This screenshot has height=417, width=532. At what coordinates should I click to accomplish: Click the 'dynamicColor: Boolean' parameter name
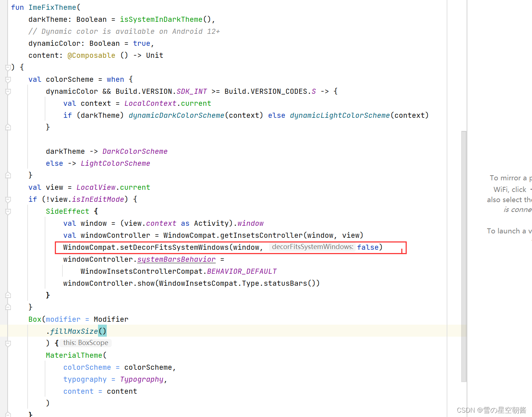[54, 43]
